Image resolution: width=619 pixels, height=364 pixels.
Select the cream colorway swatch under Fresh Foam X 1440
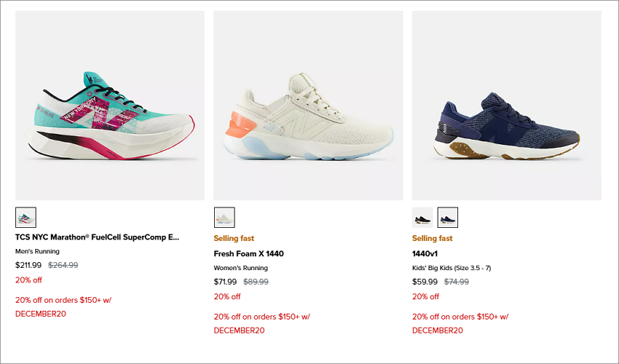pos(224,218)
